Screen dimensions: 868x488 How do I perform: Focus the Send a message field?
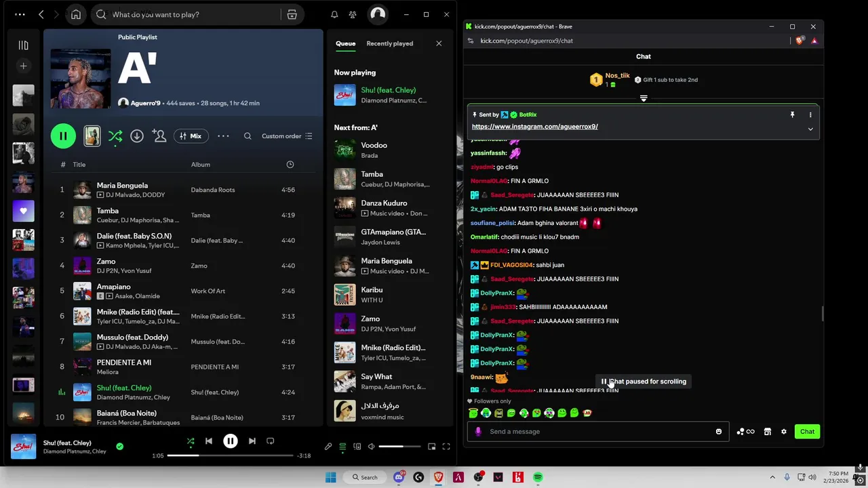[598, 432]
